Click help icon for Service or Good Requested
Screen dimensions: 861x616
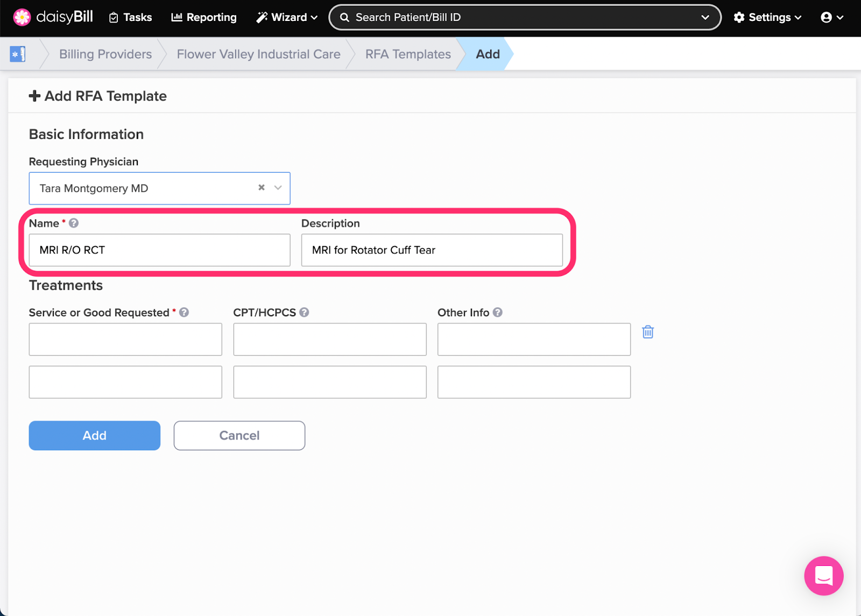click(184, 313)
